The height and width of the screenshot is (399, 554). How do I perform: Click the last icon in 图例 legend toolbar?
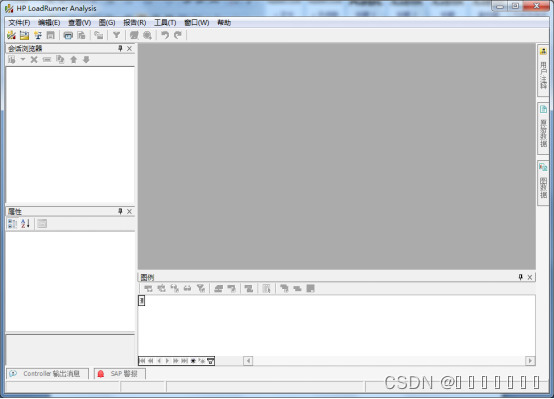click(x=311, y=289)
